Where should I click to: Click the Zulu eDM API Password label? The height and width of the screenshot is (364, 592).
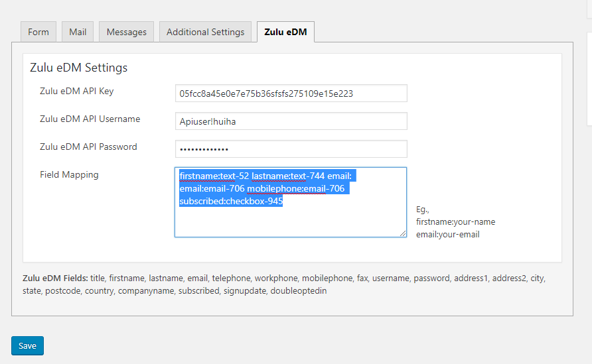[88, 147]
